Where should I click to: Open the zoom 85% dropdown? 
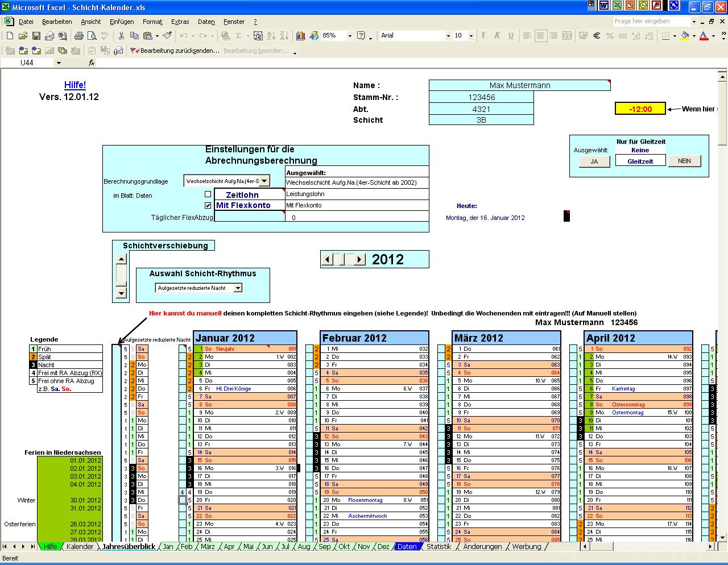tap(350, 35)
